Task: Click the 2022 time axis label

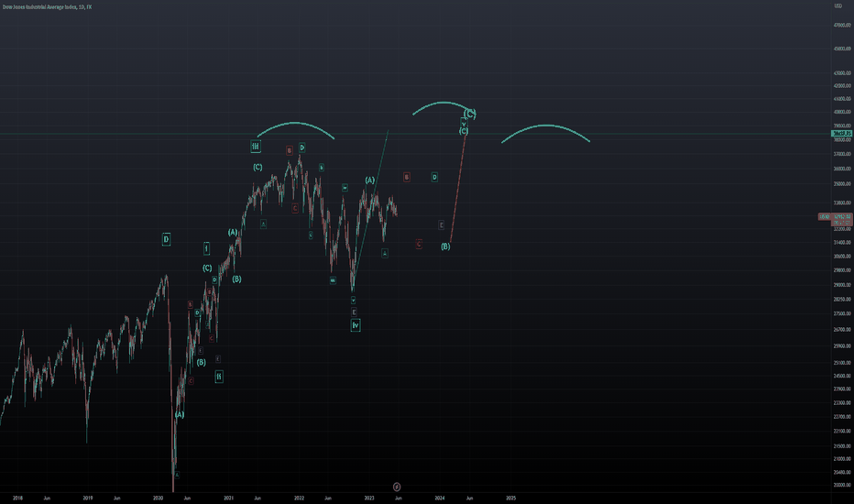Action: (x=299, y=498)
